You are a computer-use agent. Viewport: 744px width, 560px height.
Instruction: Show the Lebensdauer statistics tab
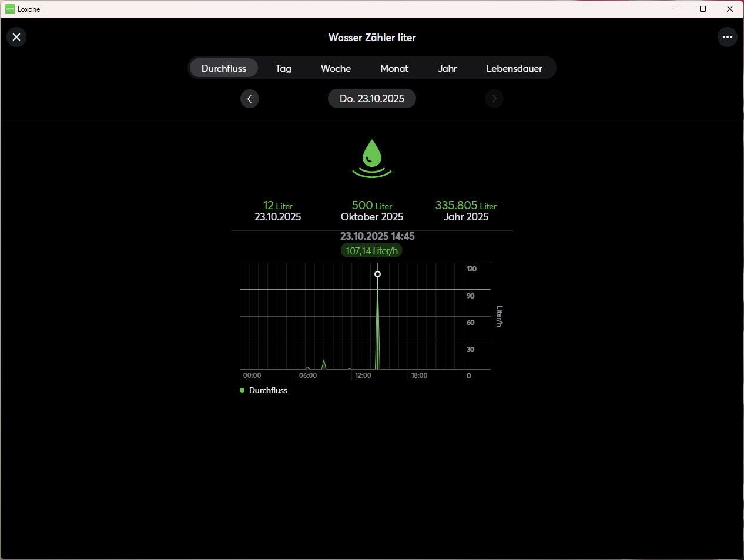pos(514,68)
